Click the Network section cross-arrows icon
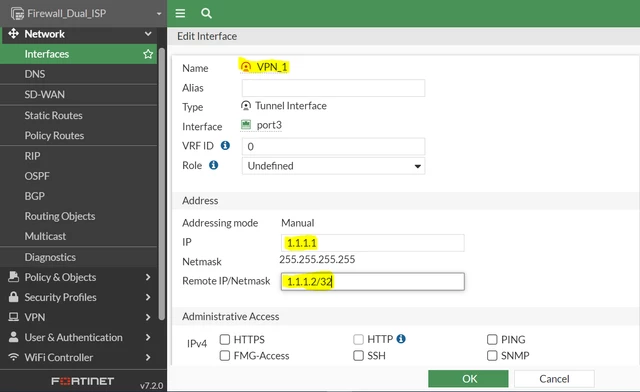 tap(13, 33)
